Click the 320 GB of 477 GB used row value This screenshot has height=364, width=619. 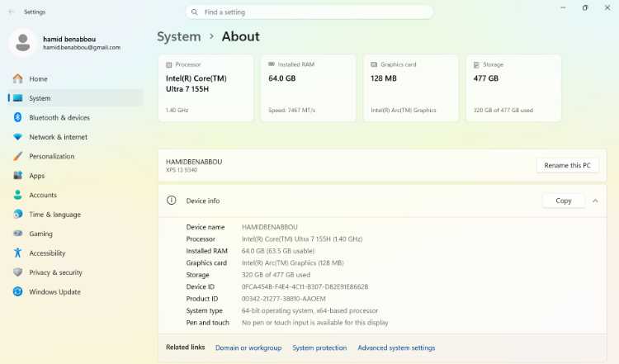pyautogui.click(x=276, y=275)
